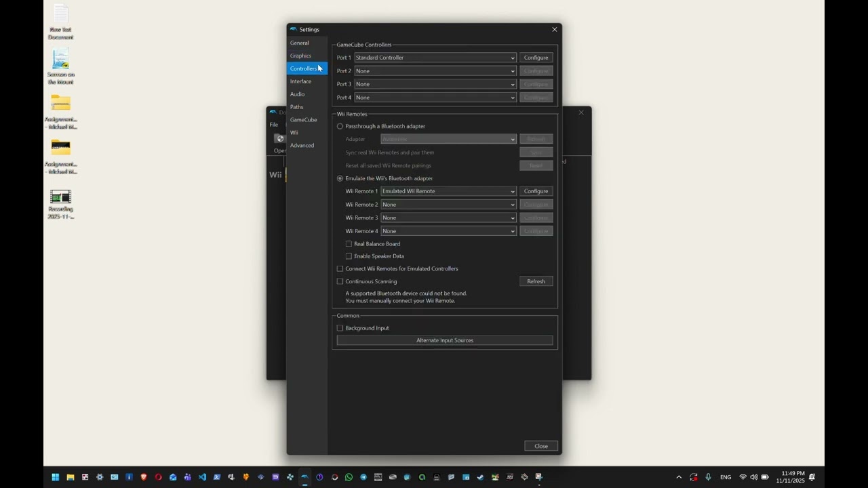Enable Continuous Scanning checkbox
This screenshot has height=488, width=868.
coord(367,281)
